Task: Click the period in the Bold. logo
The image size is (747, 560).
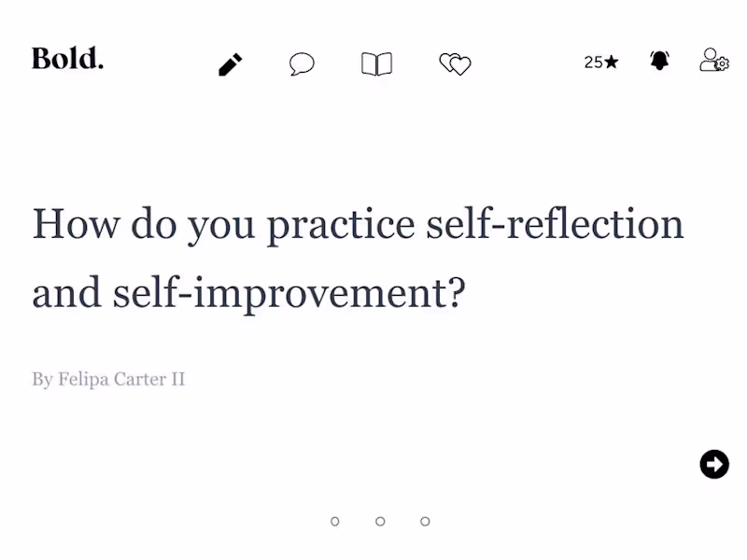Action: pos(100,66)
